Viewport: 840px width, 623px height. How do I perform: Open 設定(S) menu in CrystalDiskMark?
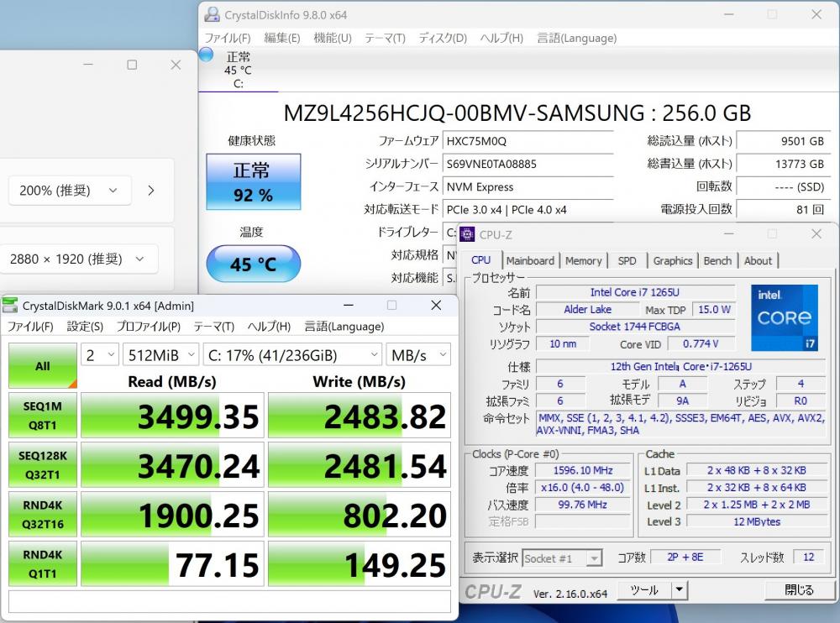point(85,327)
